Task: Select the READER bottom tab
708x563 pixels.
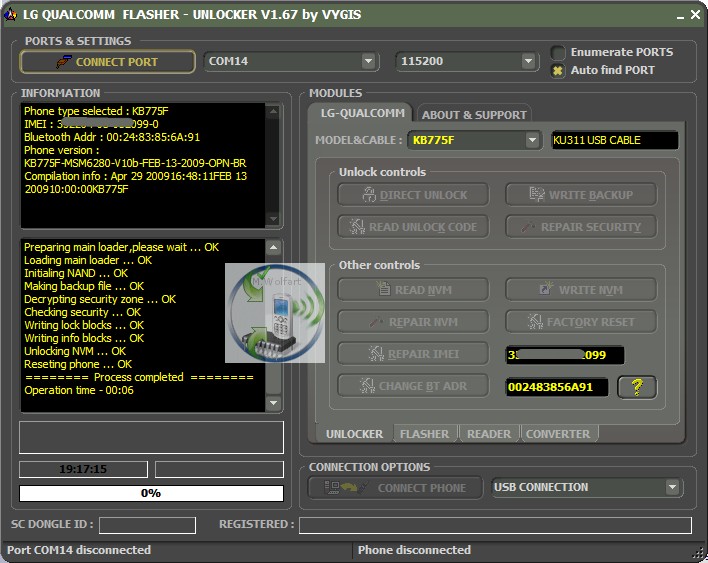Action: pyautogui.click(x=489, y=434)
